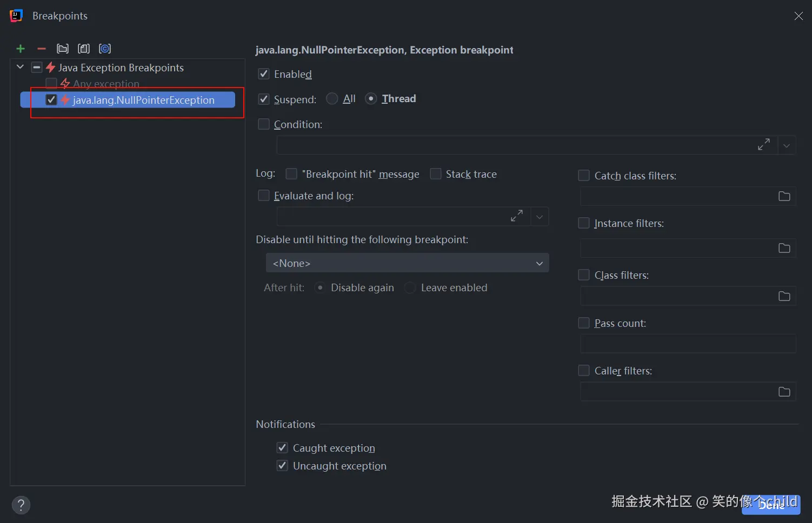Viewport: 812px width, 523px height.
Task: Browse Caller filters folder icon
Action: tap(784, 392)
